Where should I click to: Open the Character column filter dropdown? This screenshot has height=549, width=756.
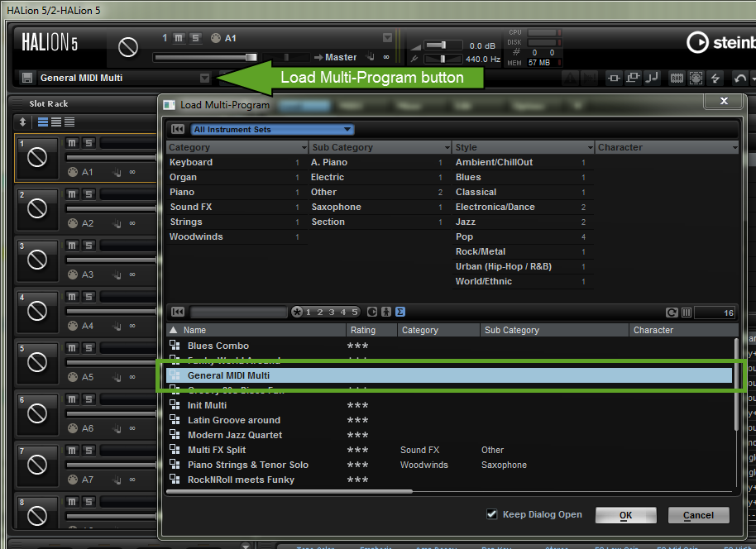tap(734, 147)
